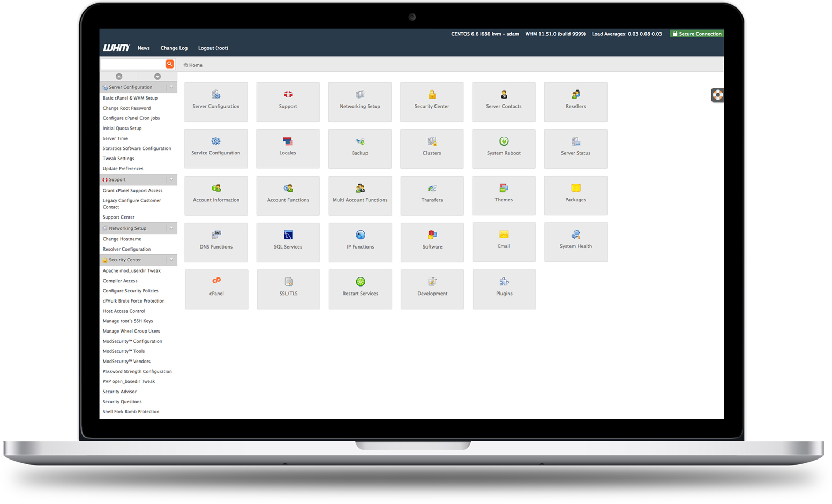Open the Packages tile
The image size is (832, 504).
coord(576,195)
